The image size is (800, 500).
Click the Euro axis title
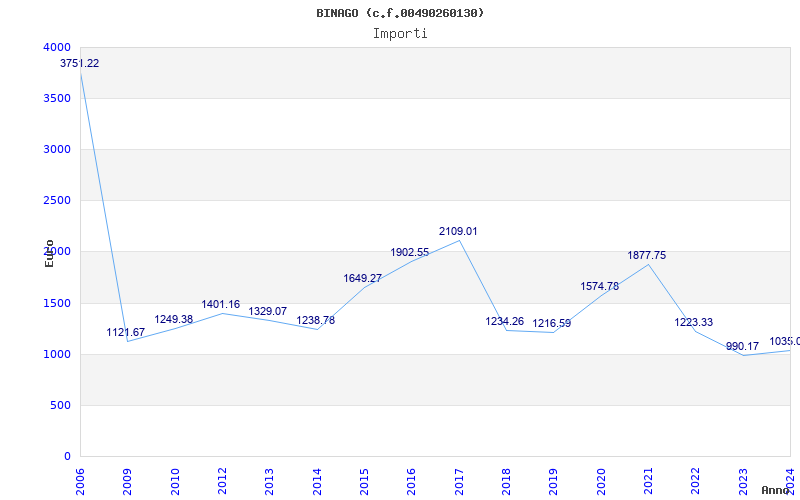click(49, 254)
